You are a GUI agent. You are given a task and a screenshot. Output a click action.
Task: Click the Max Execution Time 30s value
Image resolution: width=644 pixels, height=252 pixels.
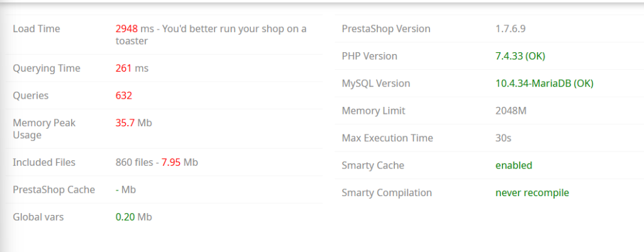503,138
